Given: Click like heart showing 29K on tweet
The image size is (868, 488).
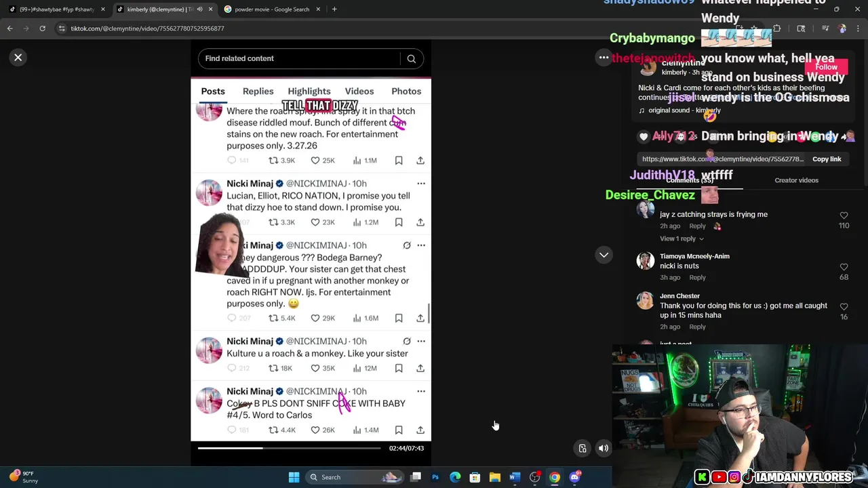Looking at the screenshot, I should coord(315,318).
